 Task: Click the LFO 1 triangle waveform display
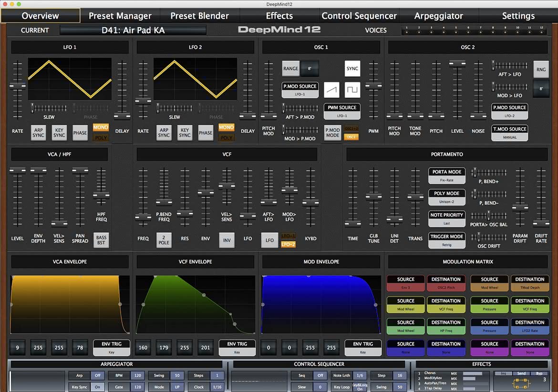point(70,79)
